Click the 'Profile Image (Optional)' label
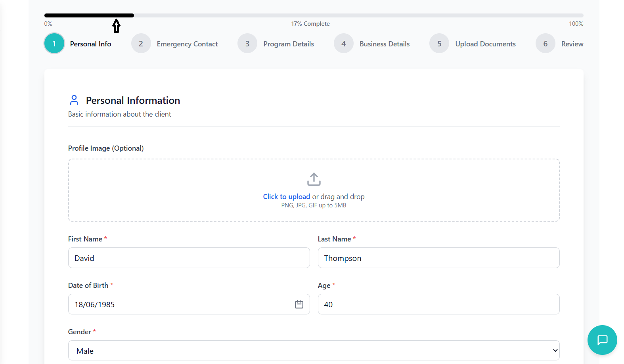The image size is (624, 364). [x=106, y=148]
